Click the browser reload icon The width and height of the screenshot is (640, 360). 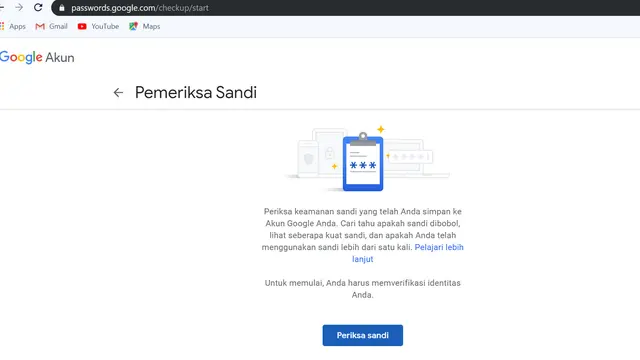(x=38, y=7)
